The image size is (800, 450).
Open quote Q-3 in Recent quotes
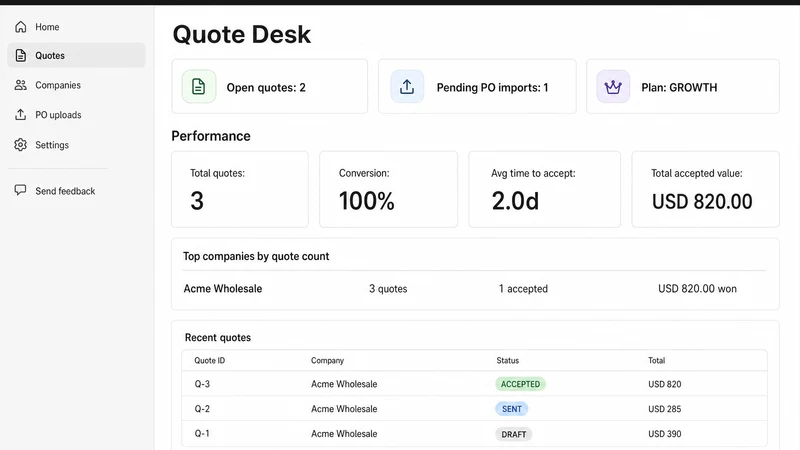tap(202, 384)
